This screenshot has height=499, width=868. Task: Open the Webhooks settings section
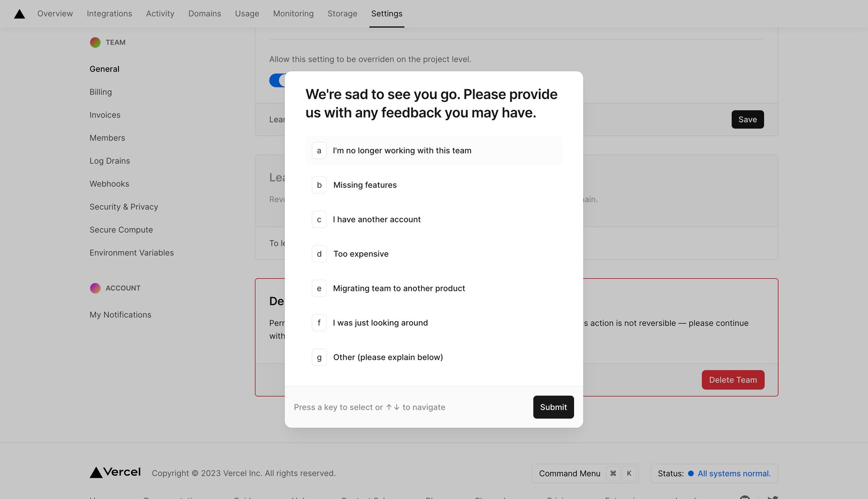(109, 184)
